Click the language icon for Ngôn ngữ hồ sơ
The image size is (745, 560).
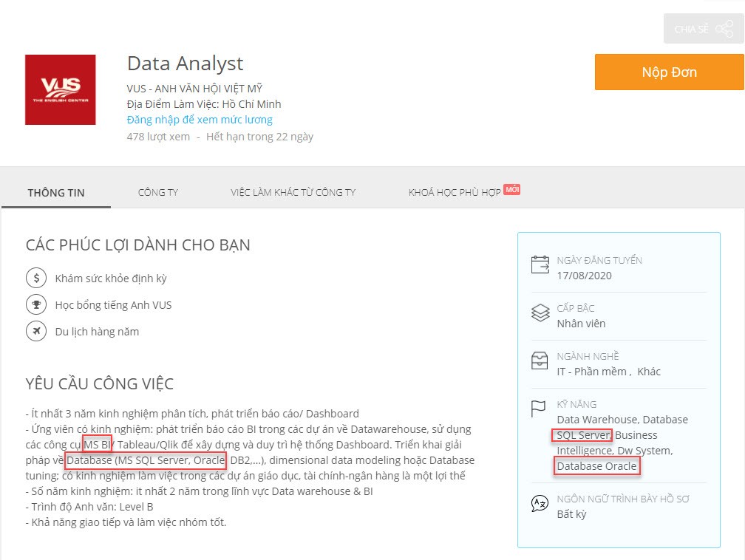[x=540, y=504]
